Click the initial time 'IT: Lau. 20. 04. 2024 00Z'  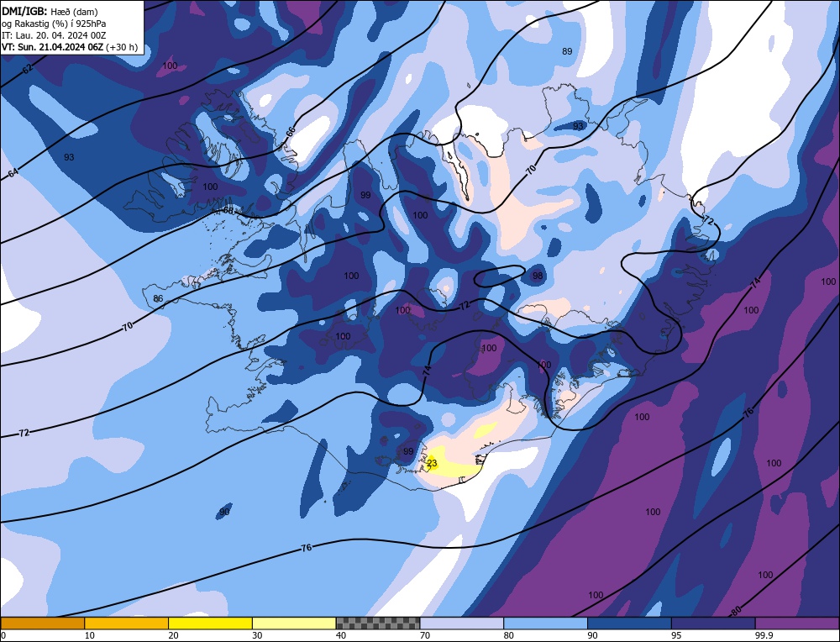point(54,35)
